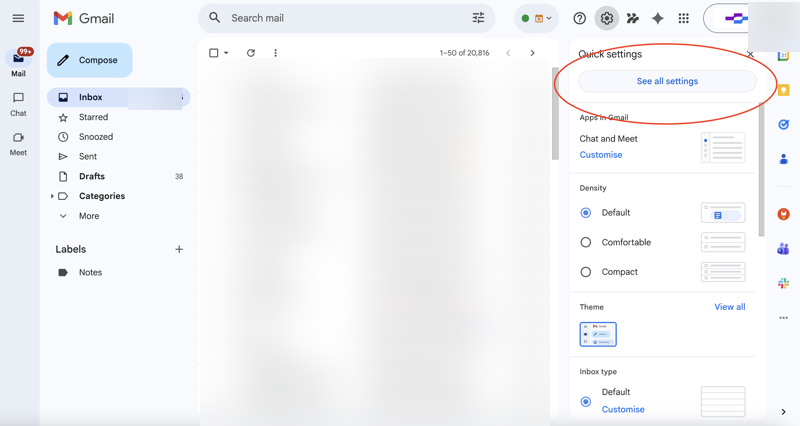Click the search magnifier icon

click(215, 18)
